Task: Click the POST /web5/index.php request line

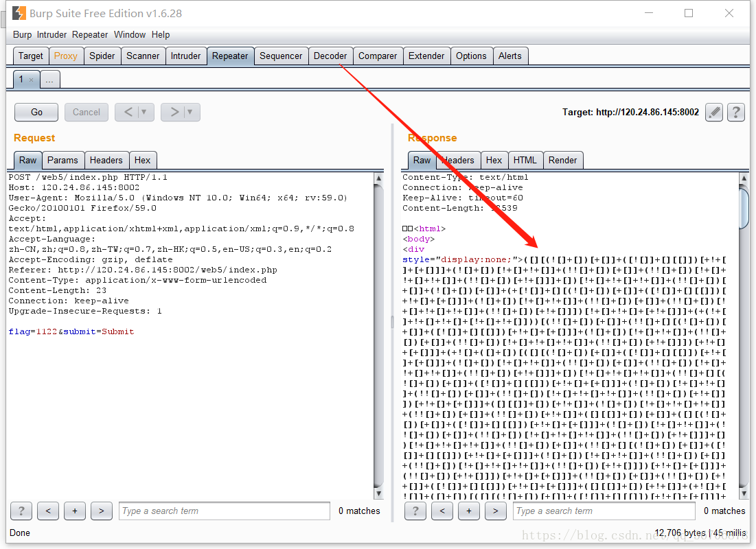Action: click(x=88, y=177)
